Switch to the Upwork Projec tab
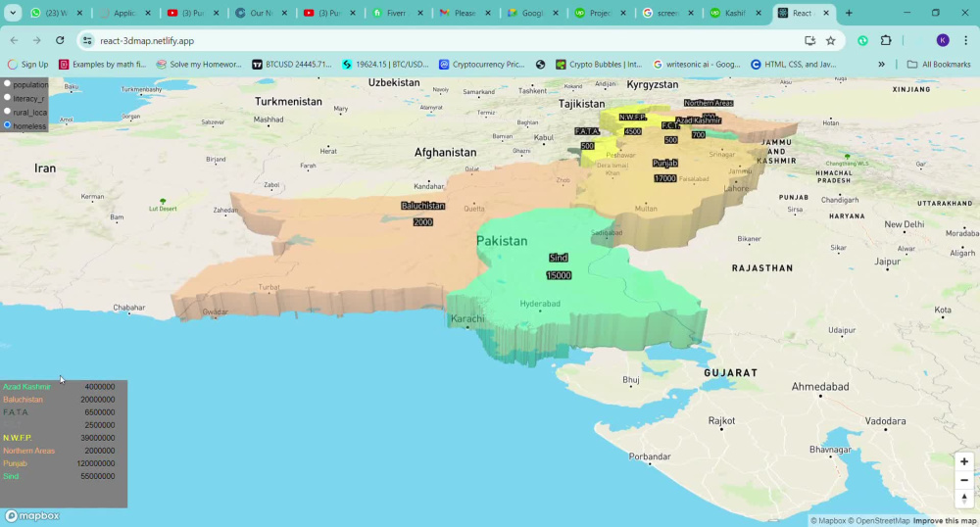The width and height of the screenshot is (980, 527). tap(601, 13)
